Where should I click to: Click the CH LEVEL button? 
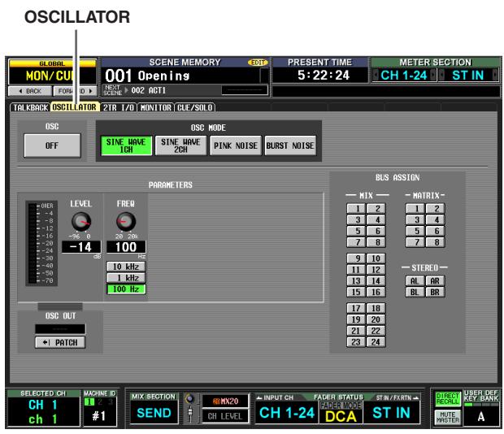225,416
